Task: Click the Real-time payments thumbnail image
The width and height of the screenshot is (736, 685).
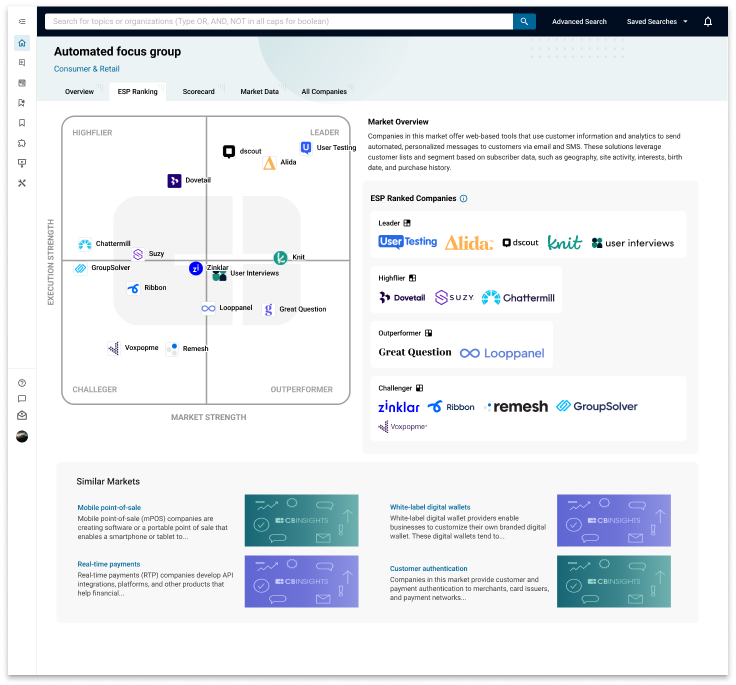Action: [301, 582]
